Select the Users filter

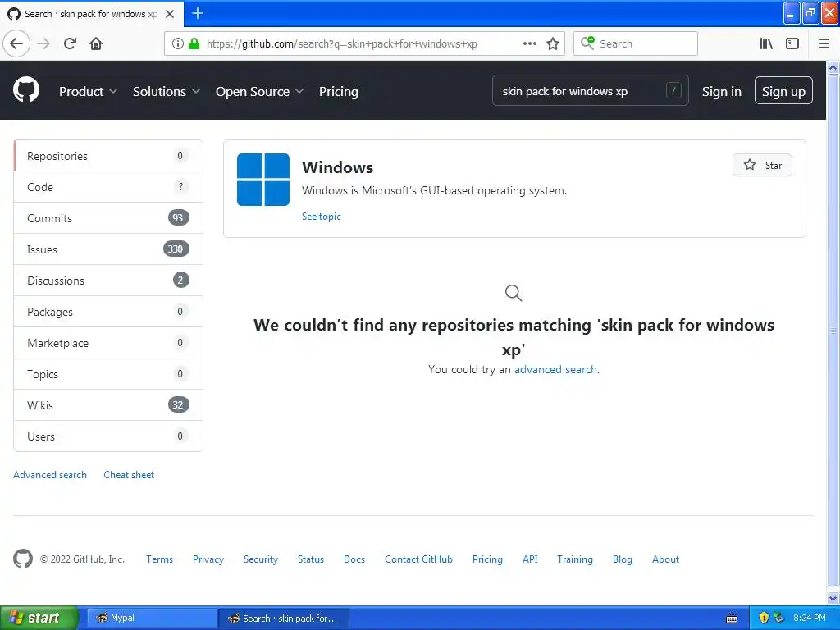108,436
